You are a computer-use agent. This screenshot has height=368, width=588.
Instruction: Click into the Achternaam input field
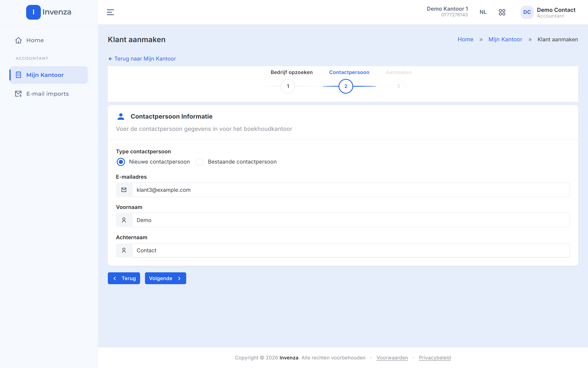tap(351, 250)
